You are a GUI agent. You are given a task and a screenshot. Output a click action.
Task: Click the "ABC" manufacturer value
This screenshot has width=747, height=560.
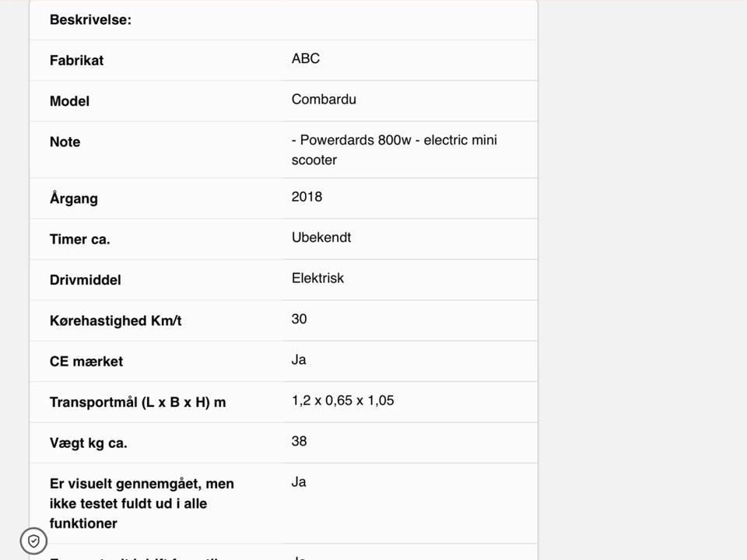tap(306, 59)
